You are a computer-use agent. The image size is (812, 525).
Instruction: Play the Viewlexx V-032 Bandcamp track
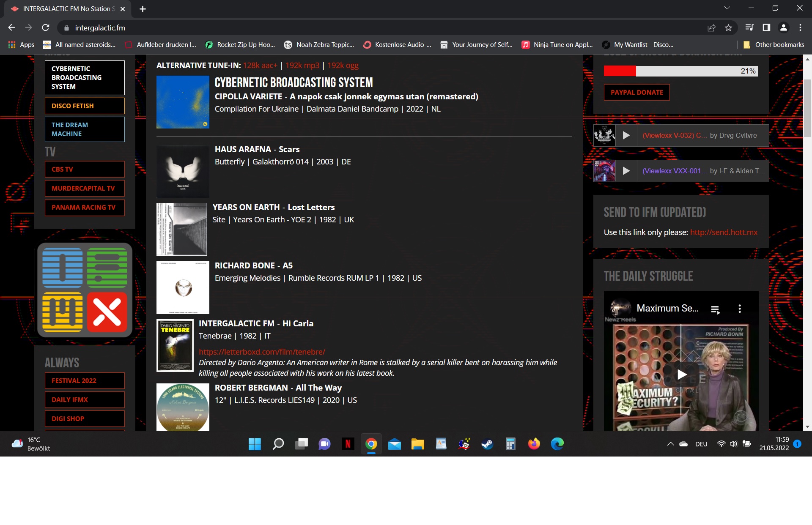click(626, 135)
